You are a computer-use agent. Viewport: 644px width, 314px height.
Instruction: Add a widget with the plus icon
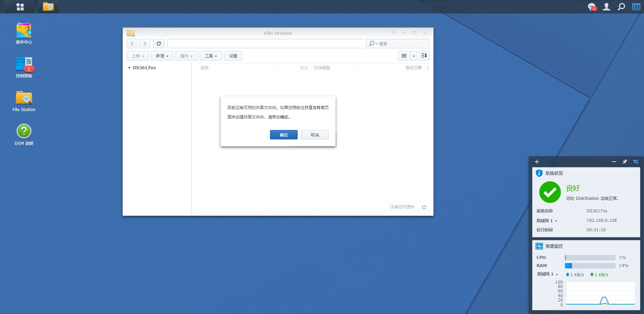537,162
